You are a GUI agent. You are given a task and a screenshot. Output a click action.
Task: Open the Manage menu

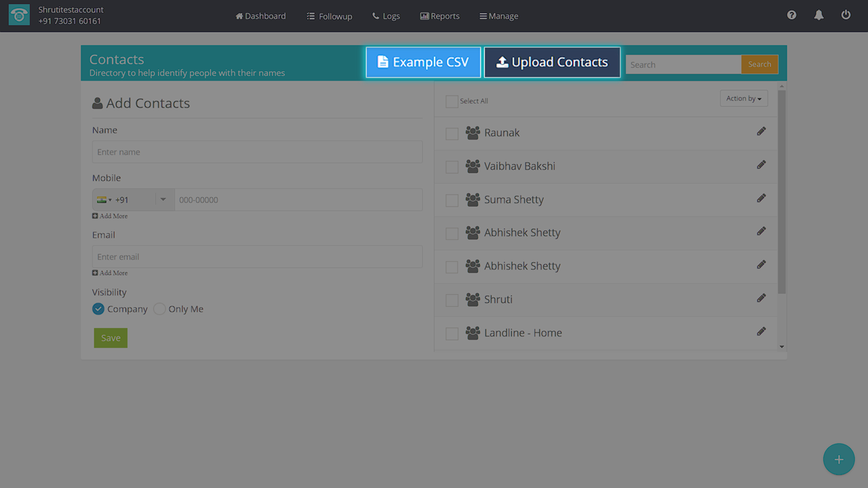(x=498, y=16)
